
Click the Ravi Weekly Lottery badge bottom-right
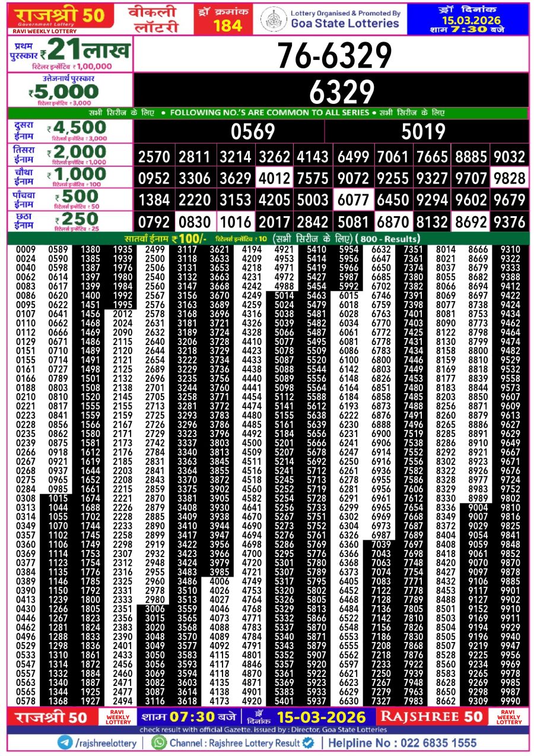[508, 717]
